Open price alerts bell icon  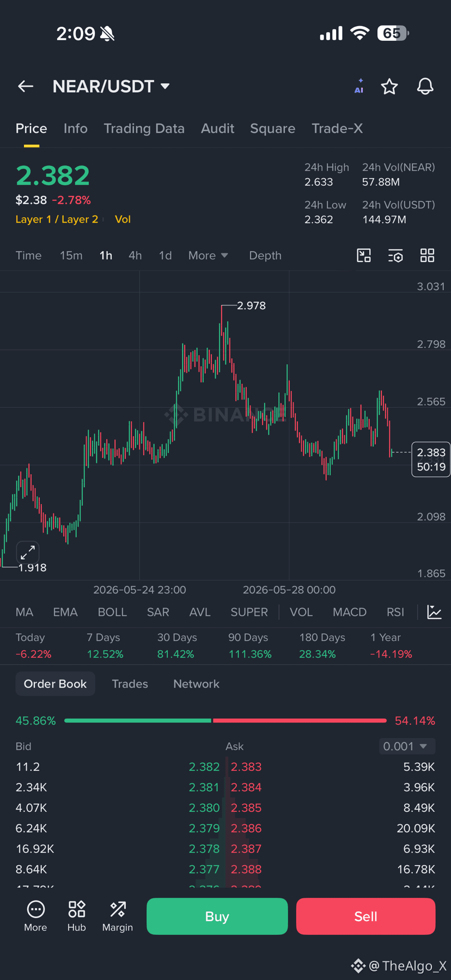click(425, 86)
